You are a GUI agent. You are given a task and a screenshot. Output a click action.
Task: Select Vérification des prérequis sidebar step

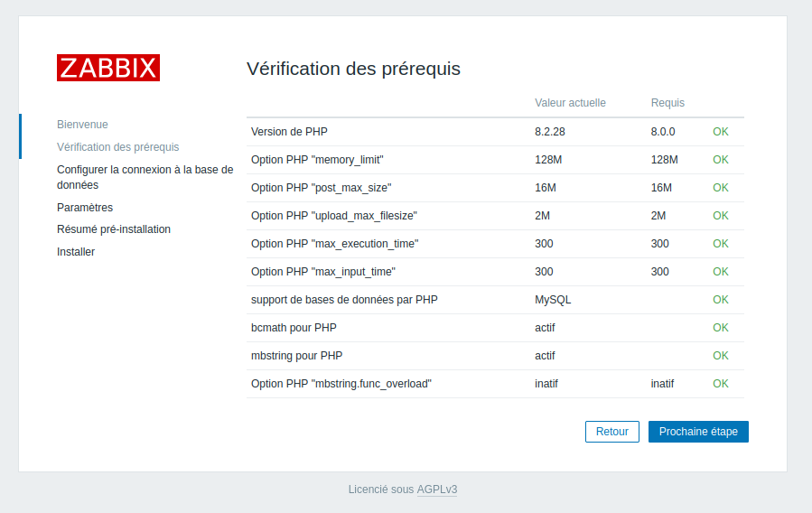[x=117, y=147]
